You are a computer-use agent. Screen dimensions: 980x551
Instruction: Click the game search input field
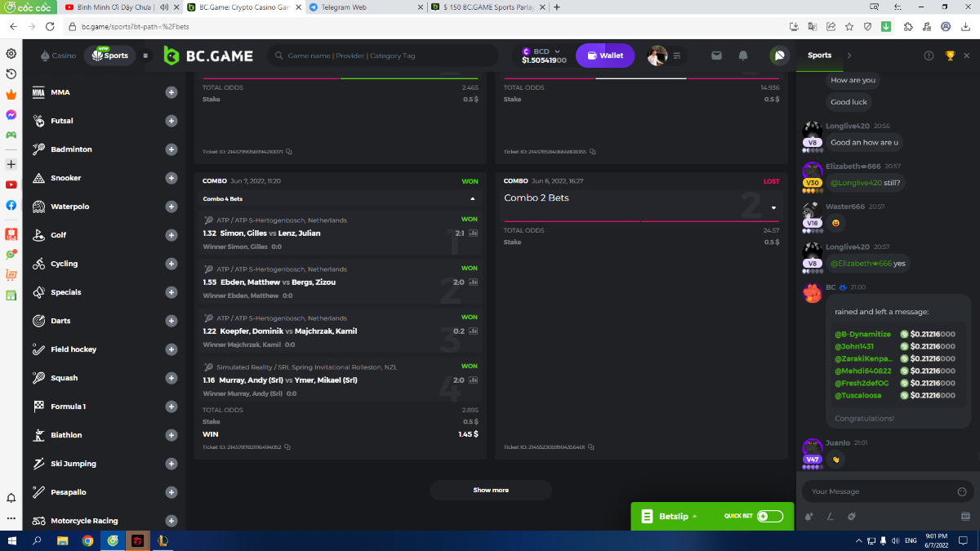tap(384, 56)
